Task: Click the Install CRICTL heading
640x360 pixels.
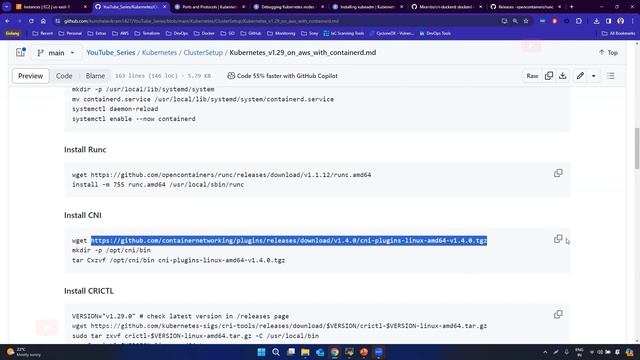Action: pyautogui.click(x=89, y=291)
